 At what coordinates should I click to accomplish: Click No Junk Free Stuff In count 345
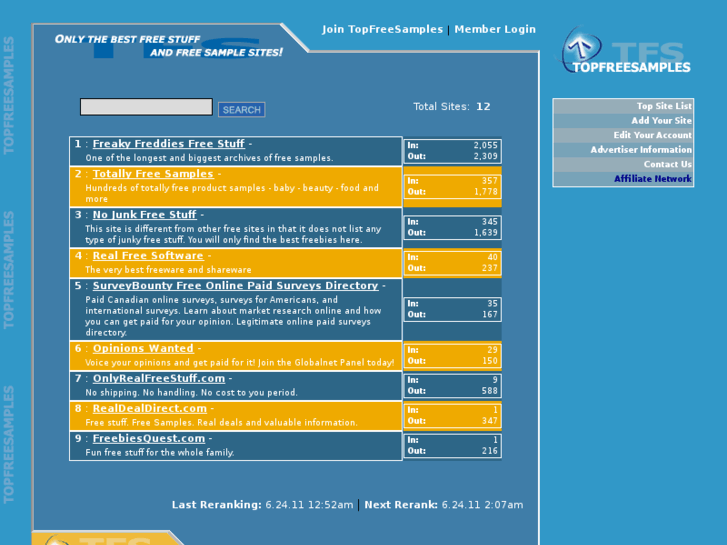pyautogui.click(x=489, y=222)
